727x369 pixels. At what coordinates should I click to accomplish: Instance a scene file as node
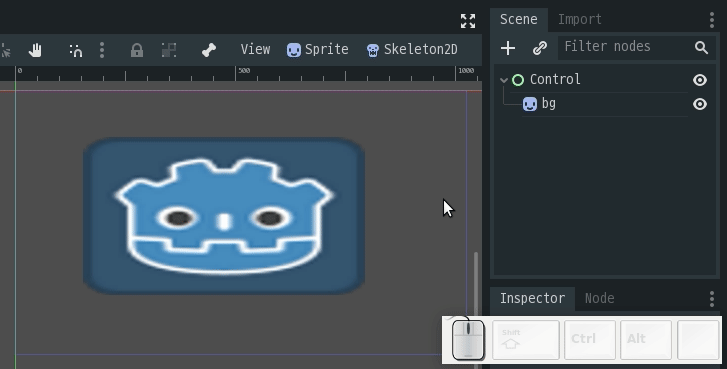(x=539, y=48)
